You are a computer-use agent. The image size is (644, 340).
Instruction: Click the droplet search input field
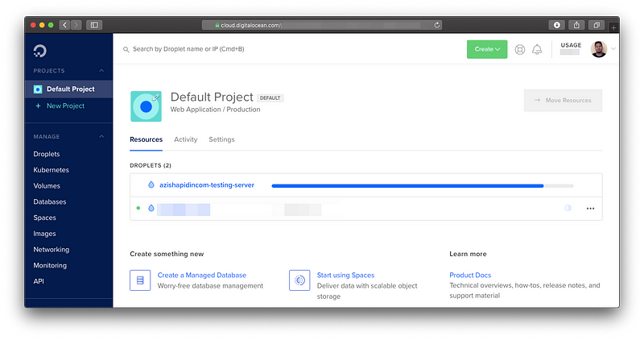tap(242, 49)
